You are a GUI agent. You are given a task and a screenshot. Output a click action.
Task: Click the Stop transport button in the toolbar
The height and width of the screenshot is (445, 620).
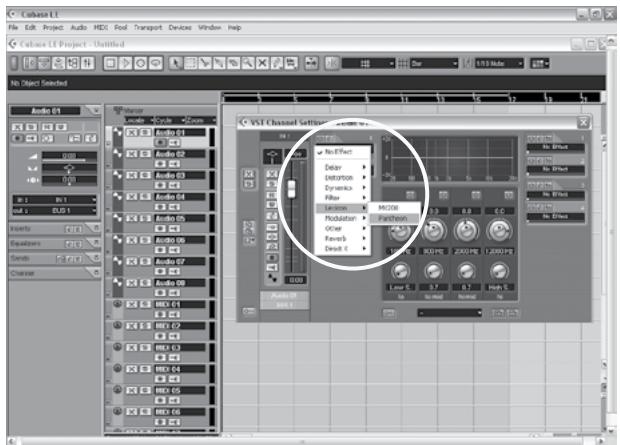(111, 63)
